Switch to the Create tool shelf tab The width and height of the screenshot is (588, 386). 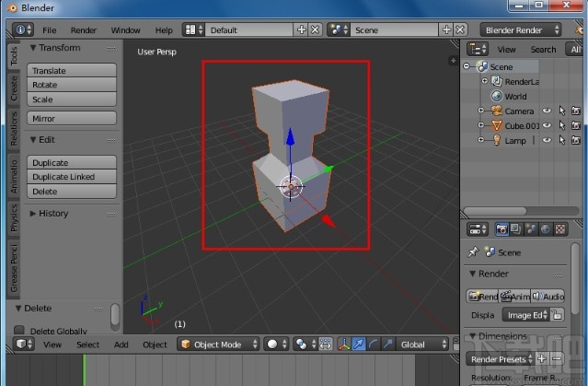click(14, 88)
